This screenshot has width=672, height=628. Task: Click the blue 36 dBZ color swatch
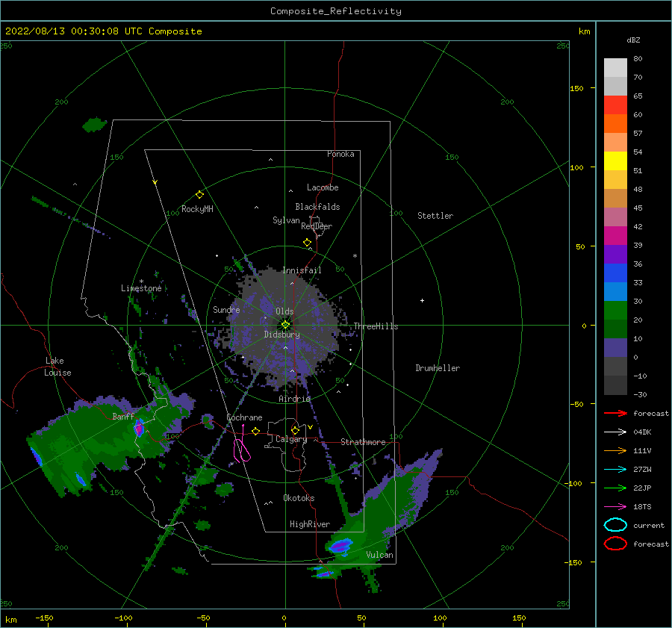tap(615, 273)
